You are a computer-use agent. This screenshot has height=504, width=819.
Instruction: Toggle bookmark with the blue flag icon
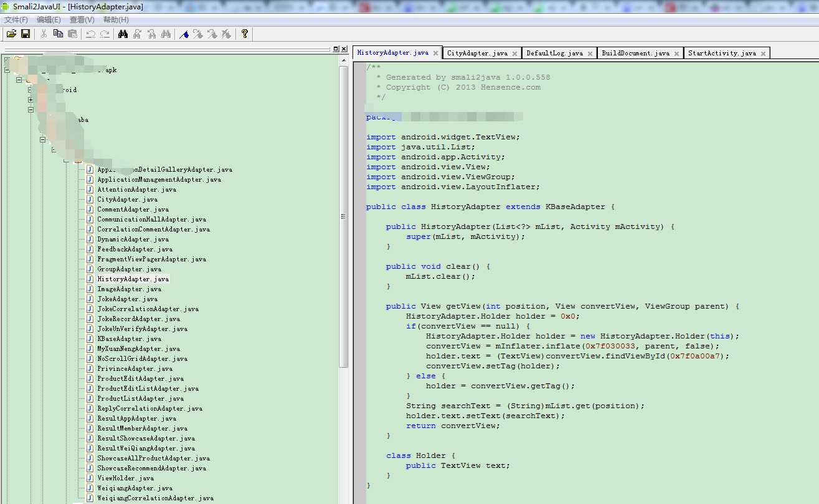point(184,34)
